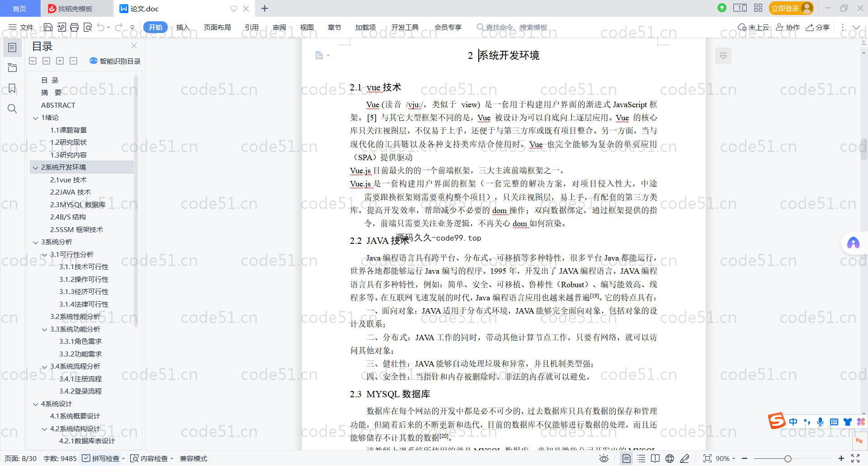The image size is (868, 466).
Task: Open the 找稻壳模板 tab
Action: (75, 9)
